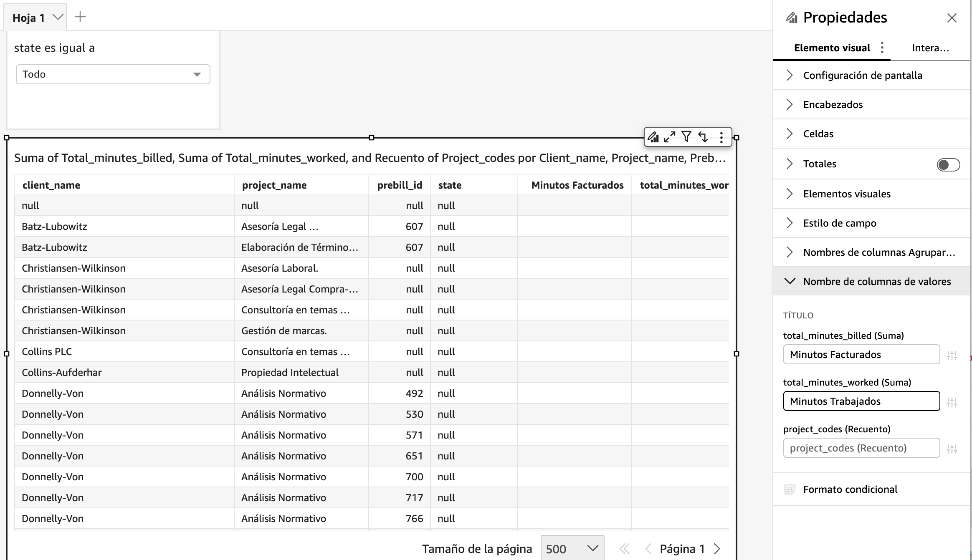Click the state es igual a filter label
Screen dimensions: 972x560
click(x=54, y=48)
